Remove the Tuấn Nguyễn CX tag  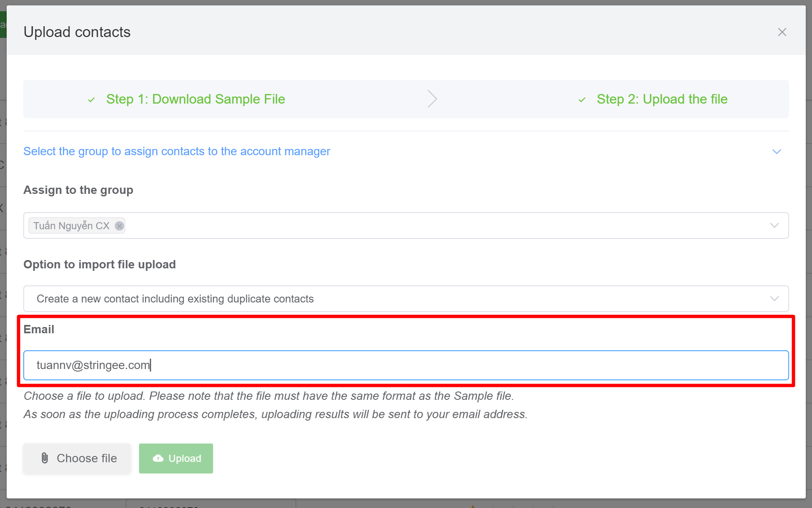pyautogui.click(x=119, y=226)
